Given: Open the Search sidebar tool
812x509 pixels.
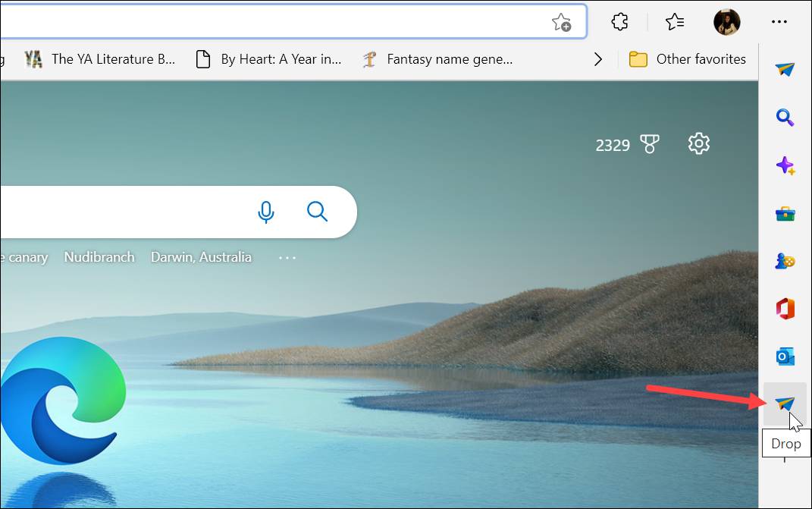Looking at the screenshot, I should tap(785, 118).
